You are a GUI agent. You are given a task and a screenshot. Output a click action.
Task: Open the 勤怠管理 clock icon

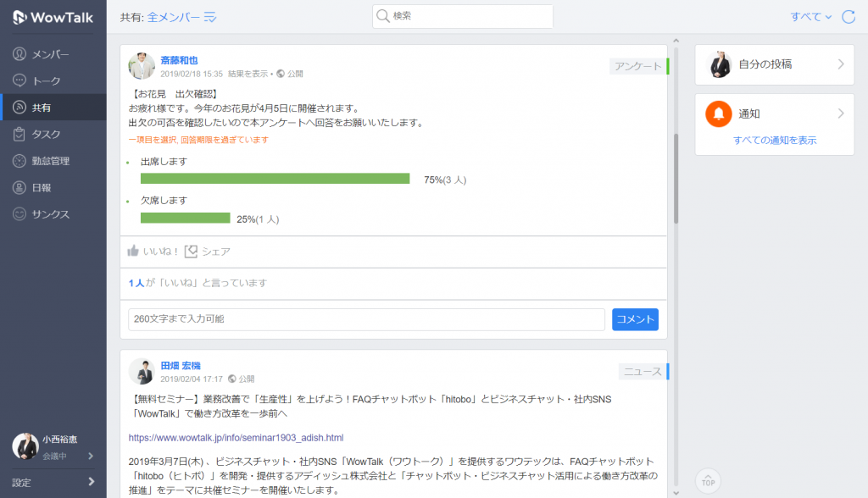[x=19, y=160]
